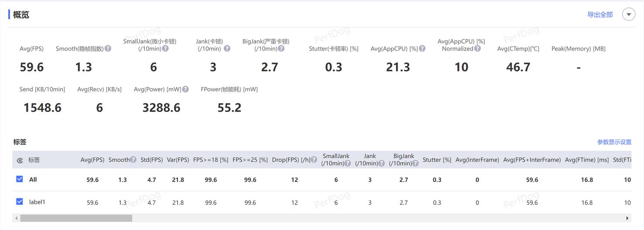The width and height of the screenshot is (644, 230).
Task: Click the 导出全部 export link
Action: pos(600,15)
